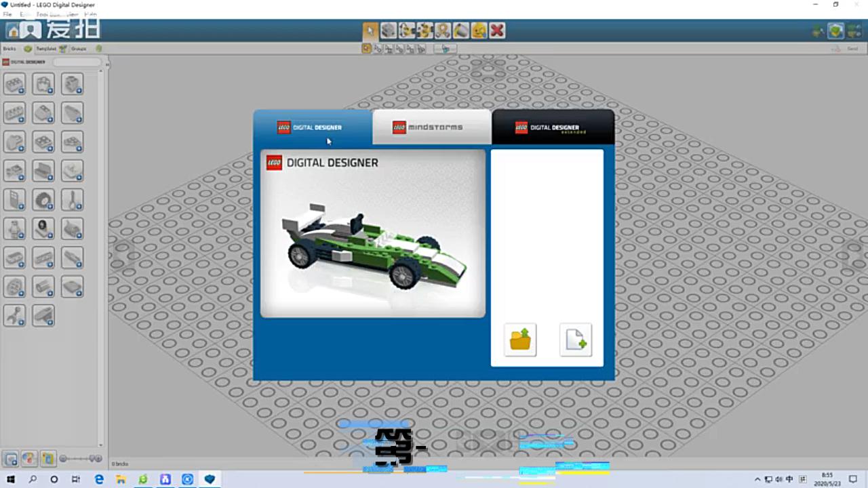
Task: Choose the Clone tool in toolbar
Action: pos(389,30)
